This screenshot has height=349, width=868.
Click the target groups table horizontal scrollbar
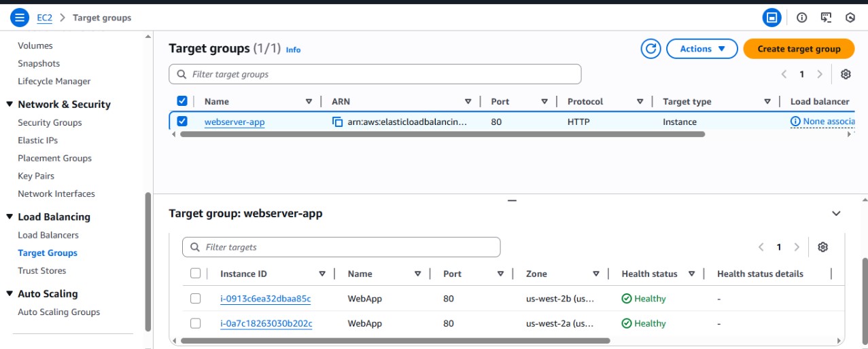point(442,134)
